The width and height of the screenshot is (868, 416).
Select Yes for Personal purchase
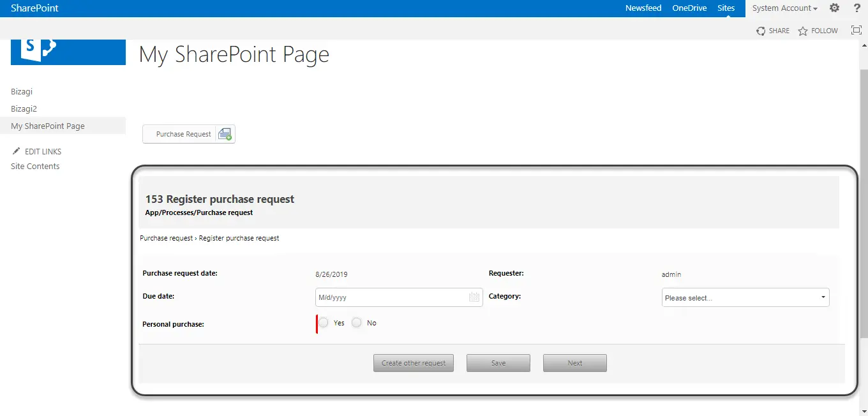(x=324, y=323)
